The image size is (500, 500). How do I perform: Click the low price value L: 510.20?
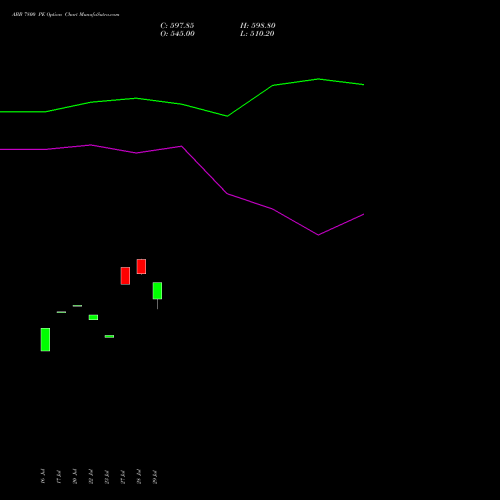[257, 34]
